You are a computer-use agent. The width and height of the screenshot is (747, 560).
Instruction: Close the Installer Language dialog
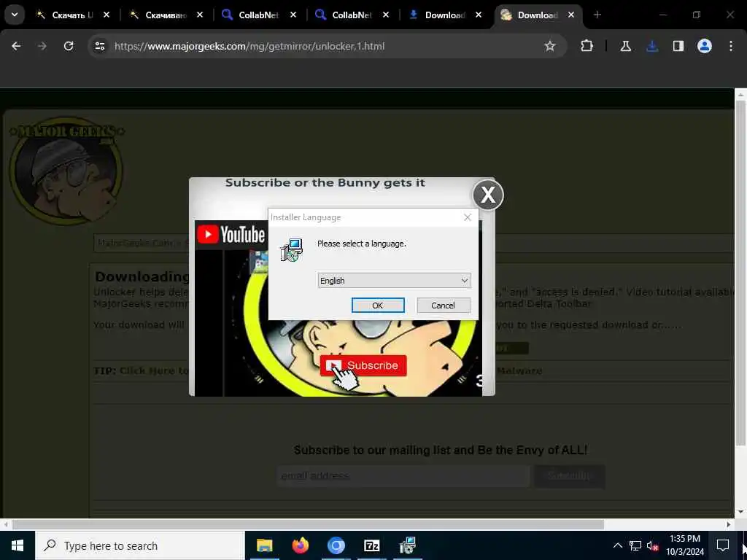point(468,217)
